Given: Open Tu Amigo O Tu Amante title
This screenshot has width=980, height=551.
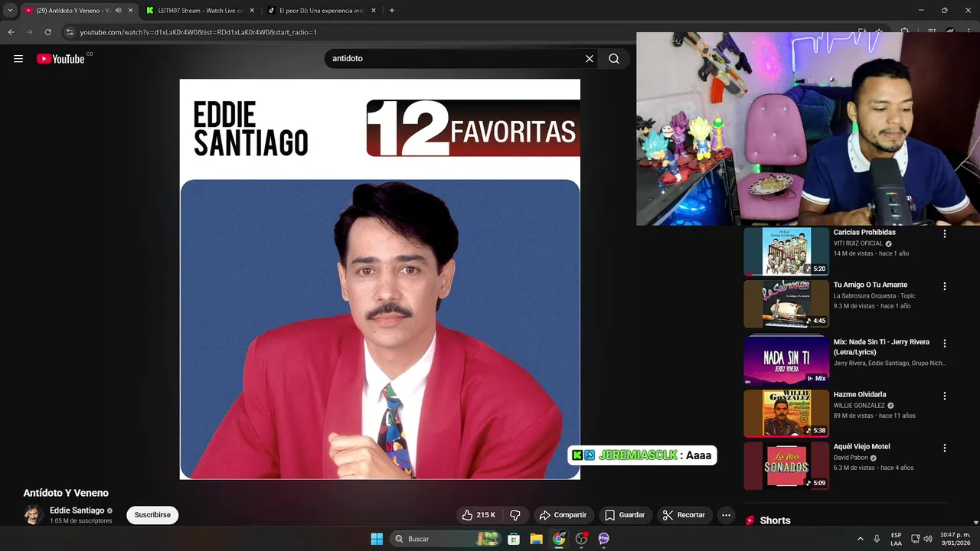Looking at the screenshot, I should pos(871,285).
